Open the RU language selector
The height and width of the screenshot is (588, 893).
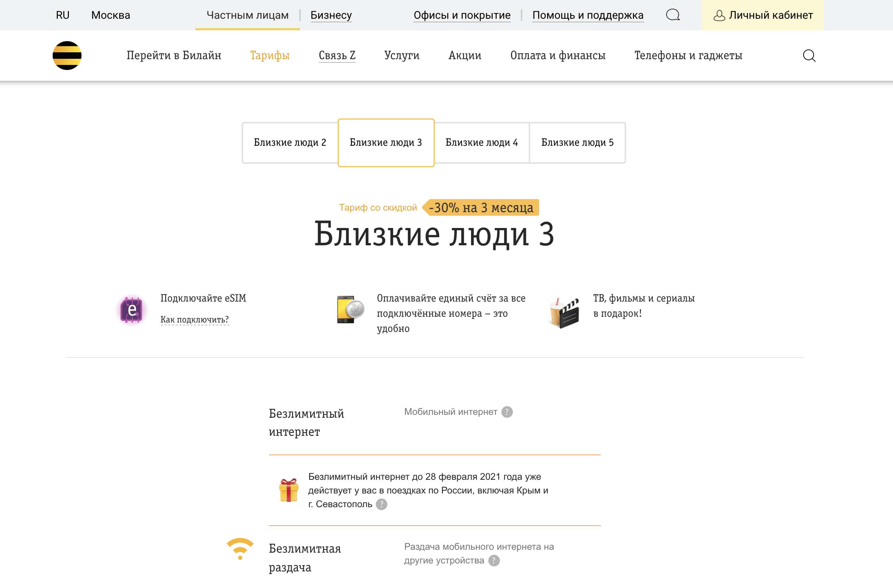click(63, 15)
